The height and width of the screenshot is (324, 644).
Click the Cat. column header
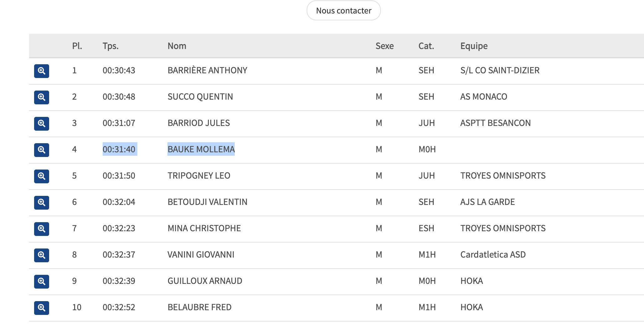tap(426, 46)
